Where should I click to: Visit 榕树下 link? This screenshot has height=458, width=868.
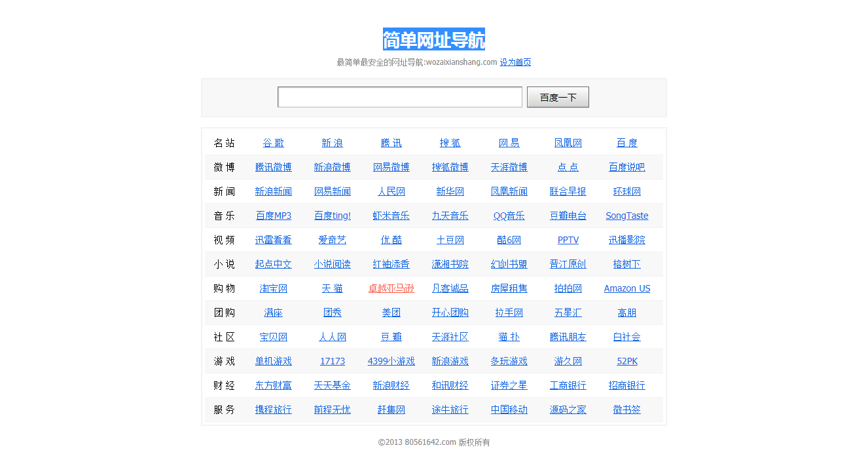pyautogui.click(x=627, y=264)
